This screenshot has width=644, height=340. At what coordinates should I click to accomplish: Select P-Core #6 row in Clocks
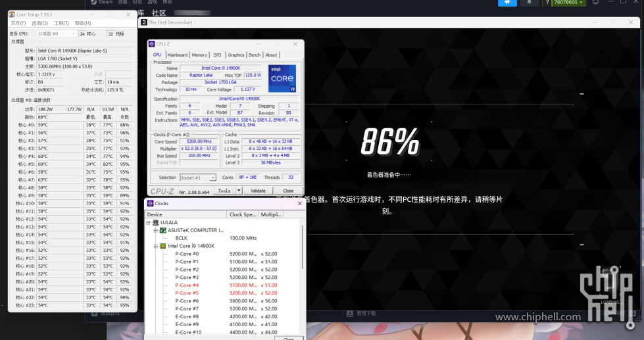point(224,301)
